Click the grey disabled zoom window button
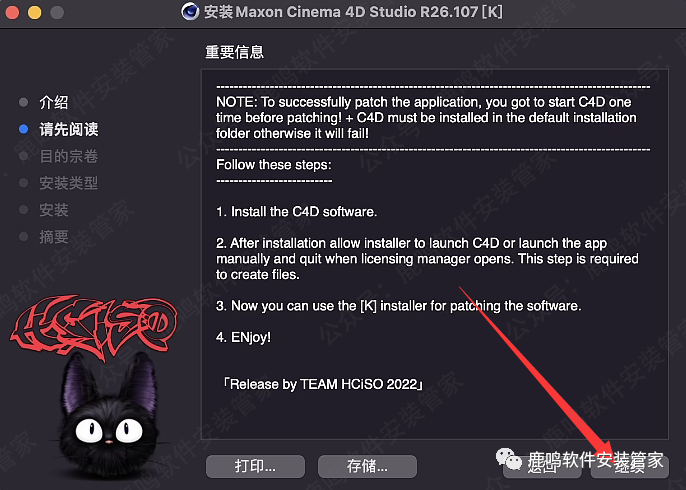686x490 pixels. [x=57, y=12]
